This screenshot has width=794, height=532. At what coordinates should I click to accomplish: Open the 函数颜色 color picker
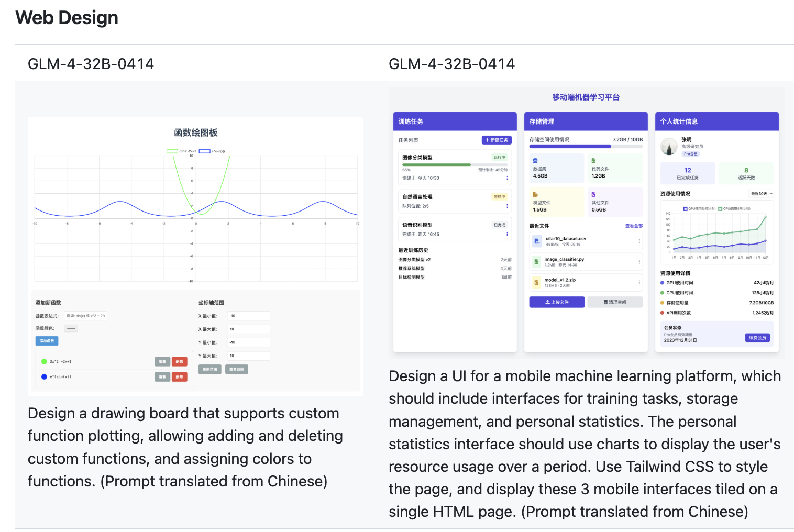[x=71, y=328]
